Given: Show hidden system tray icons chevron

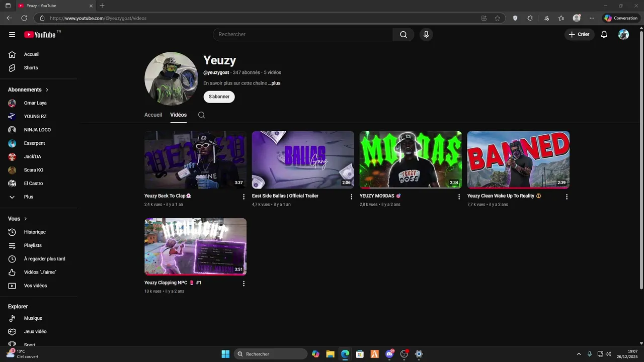Looking at the screenshot, I should pyautogui.click(x=579, y=354).
